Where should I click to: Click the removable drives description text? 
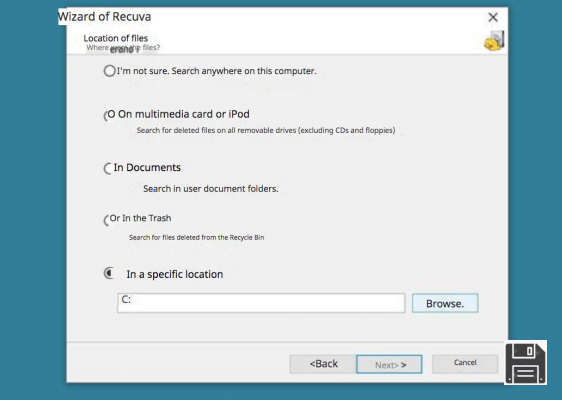(x=266, y=130)
